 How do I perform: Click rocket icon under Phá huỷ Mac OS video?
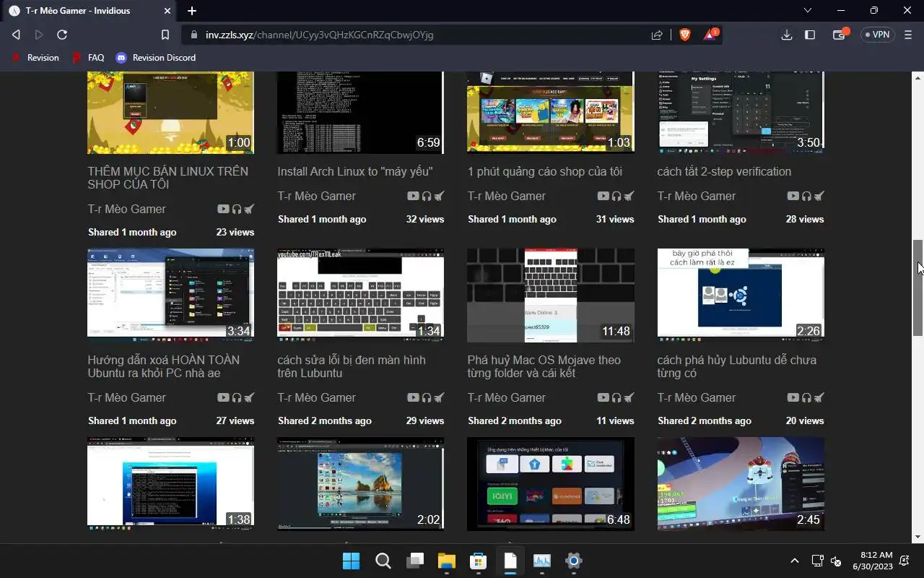click(628, 397)
